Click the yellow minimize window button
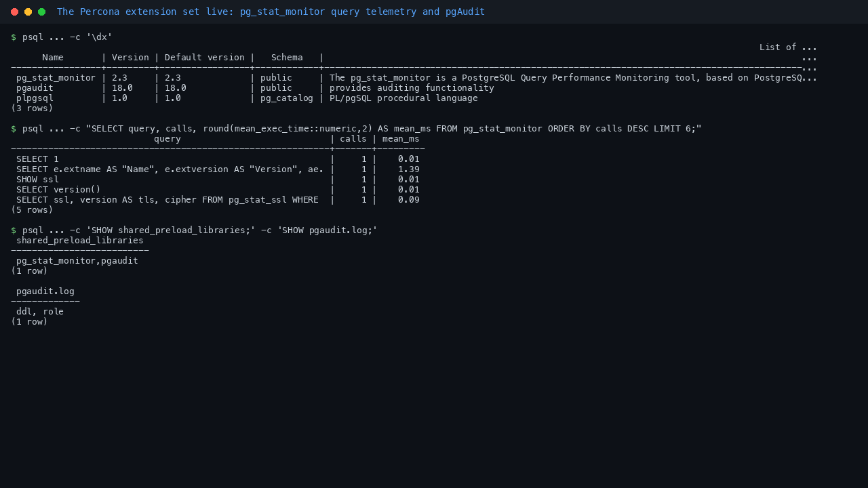 point(28,12)
